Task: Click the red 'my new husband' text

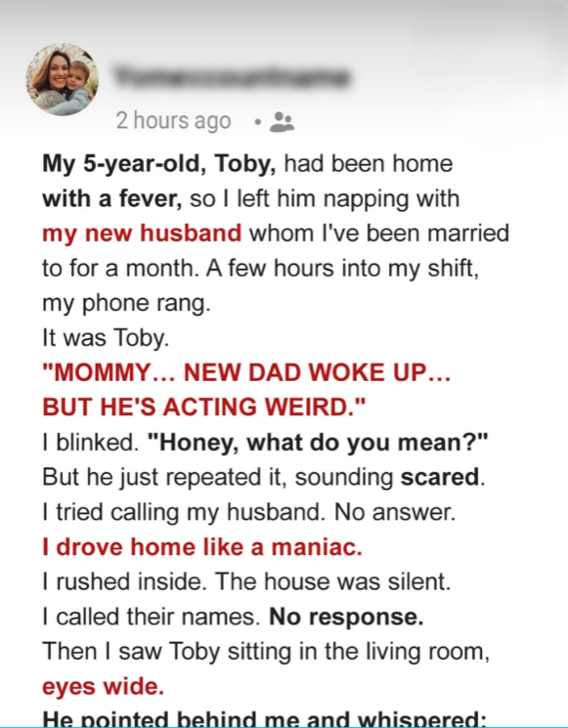Action: click(x=142, y=234)
